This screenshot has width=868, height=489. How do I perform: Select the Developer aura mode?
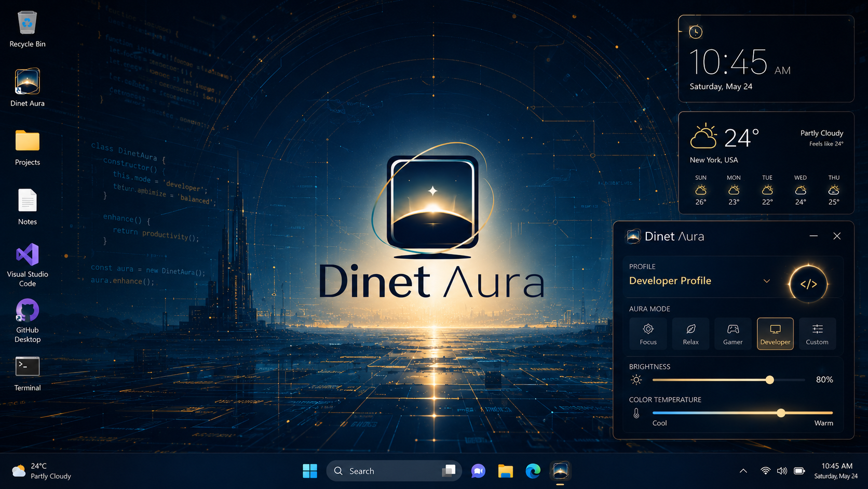pos(775,334)
